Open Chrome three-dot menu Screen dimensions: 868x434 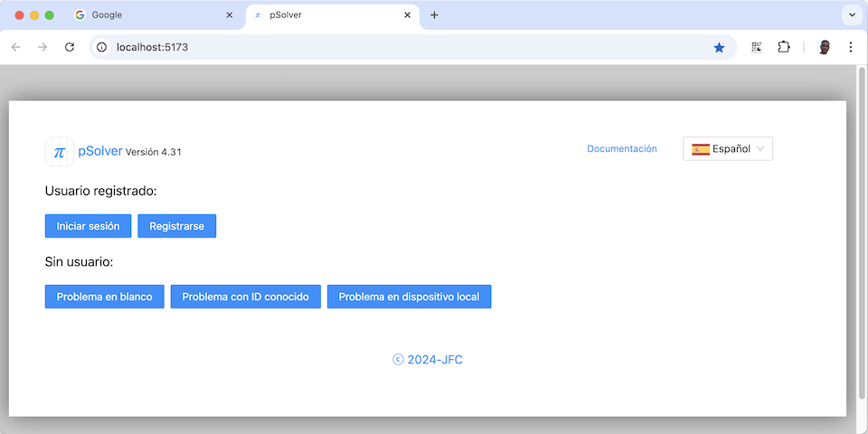pos(851,47)
